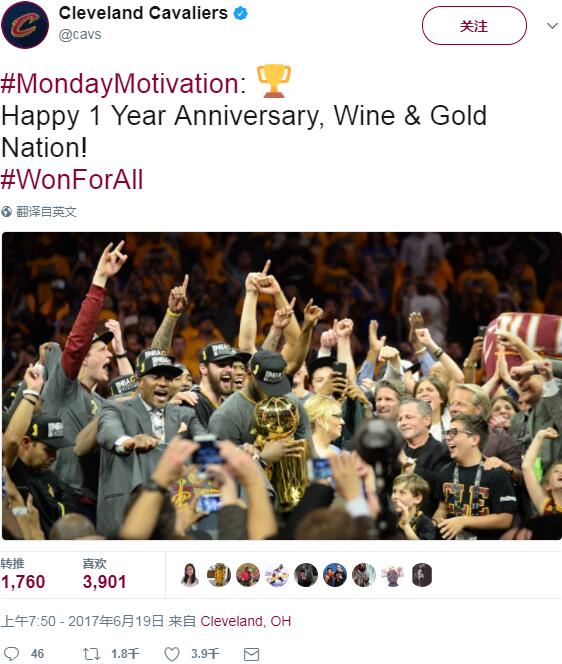The image size is (562, 664).
Task: Click the blue verified badge icon
Action: tap(241, 13)
